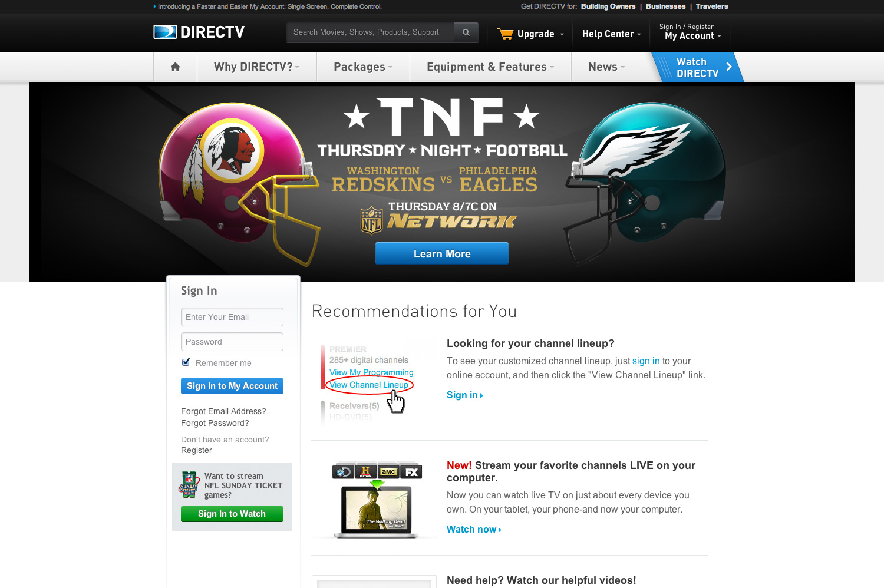
Task: Click the DIRECTV logo
Action: click(199, 32)
